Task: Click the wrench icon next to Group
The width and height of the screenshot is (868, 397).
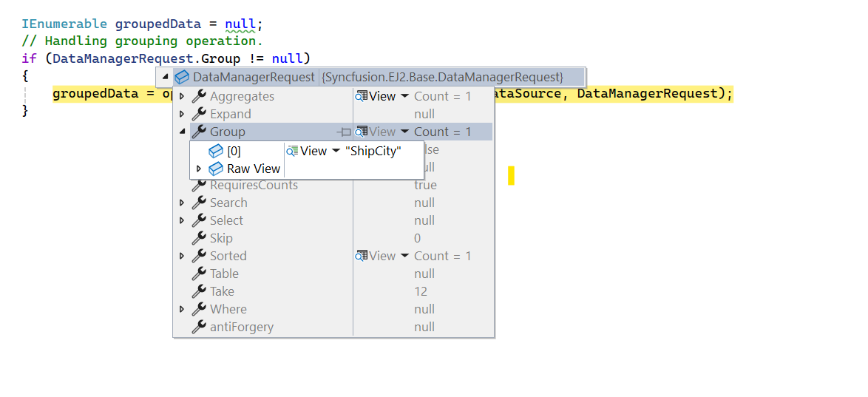Action: (x=199, y=132)
